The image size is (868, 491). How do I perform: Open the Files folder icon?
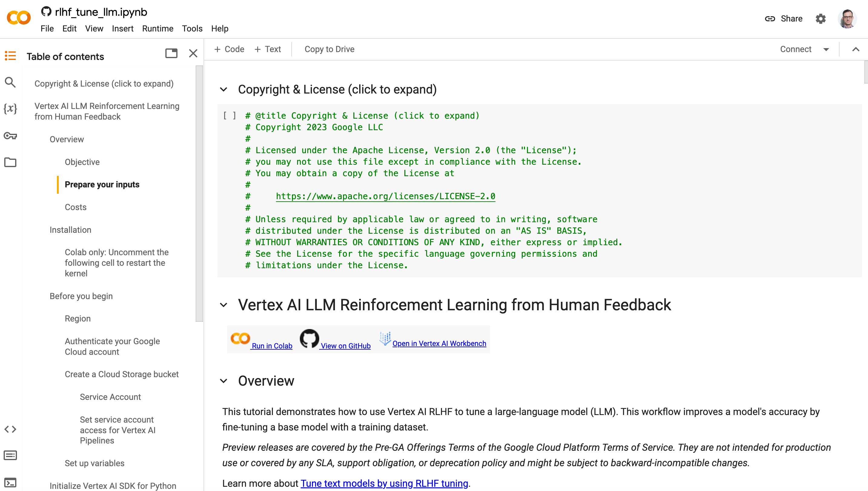click(x=10, y=162)
